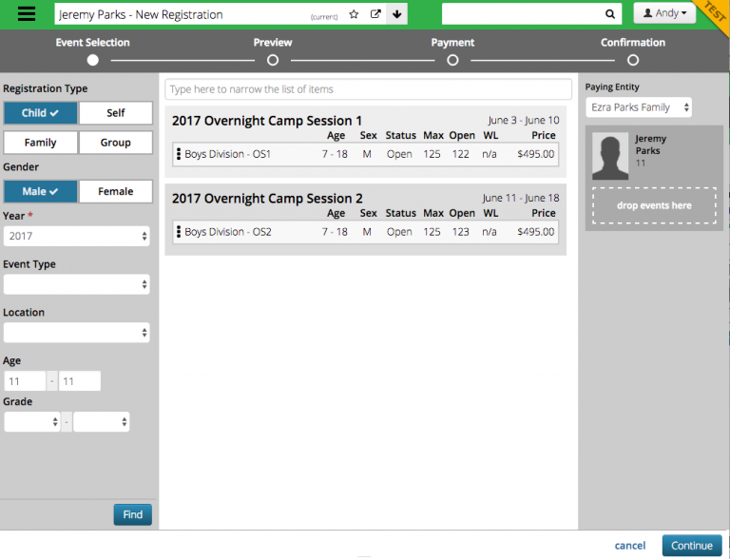Click the Jeremy Parks - New Registration title
This screenshot has width=730, height=560.
[x=141, y=14]
